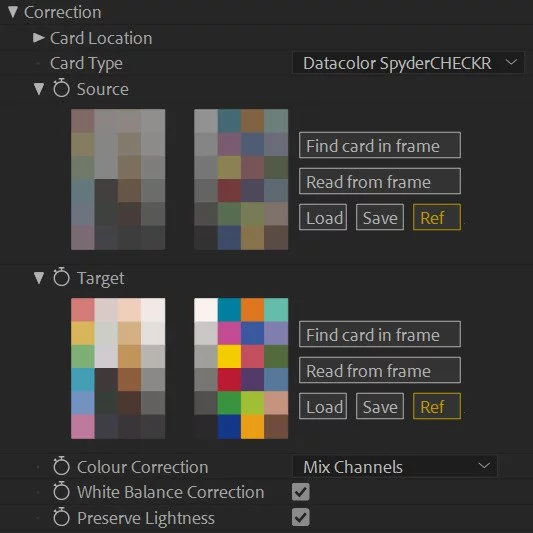Toggle the Source stopwatch keyframe icon

pos(61,88)
